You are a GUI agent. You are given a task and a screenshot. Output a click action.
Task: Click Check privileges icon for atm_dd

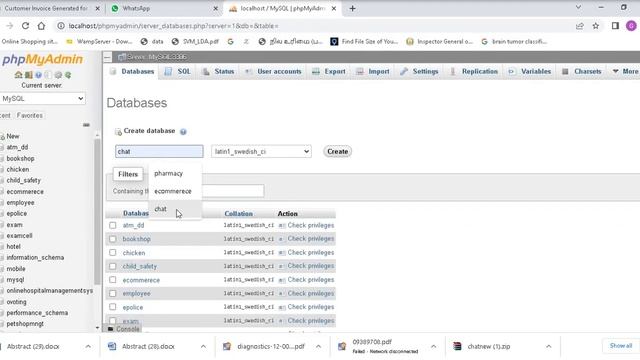pos(282,225)
